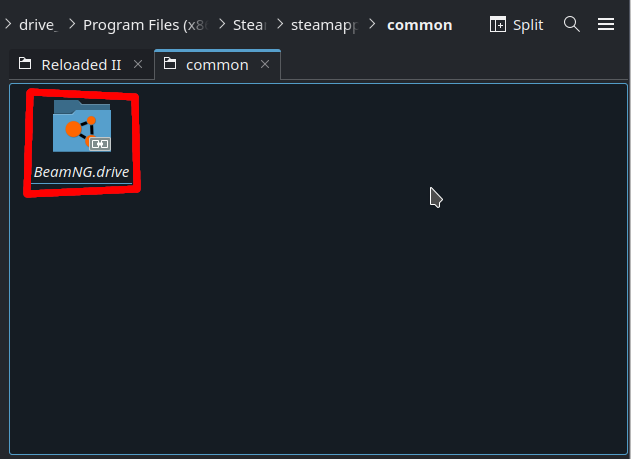
Task: Click the Split view icon
Action: [x=498, y=25]
